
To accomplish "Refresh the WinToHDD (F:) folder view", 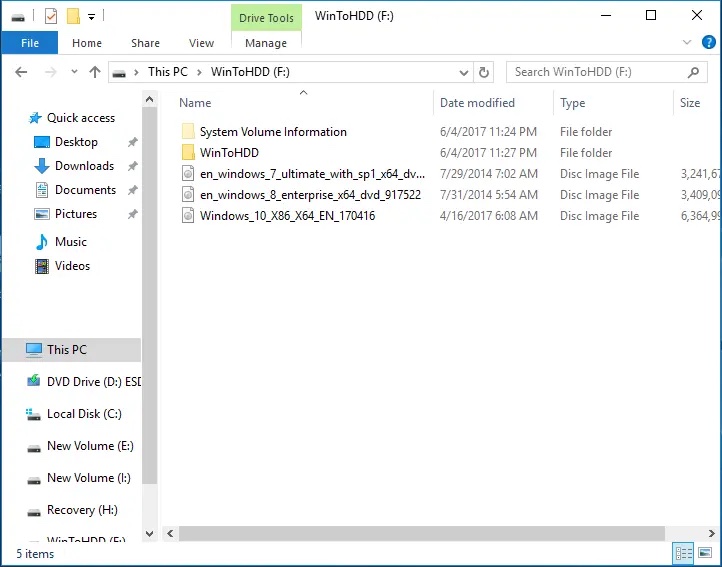I will 483,72.
